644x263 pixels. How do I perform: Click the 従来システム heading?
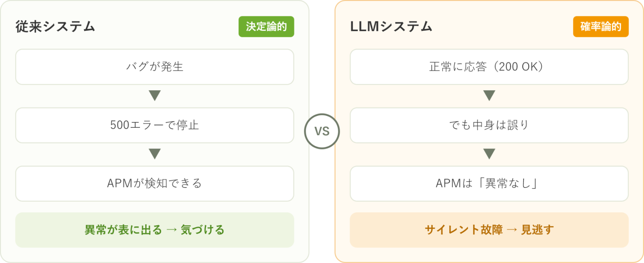[x=55, y=27]
